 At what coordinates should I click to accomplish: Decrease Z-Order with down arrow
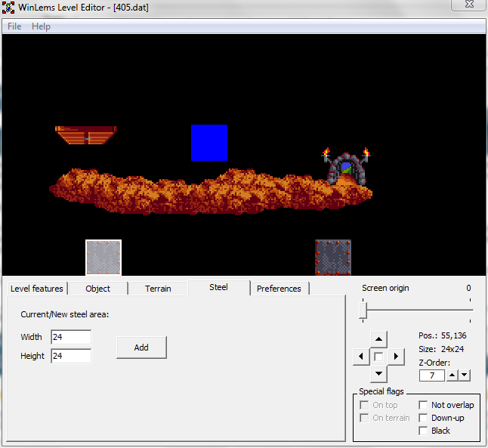tap(465, 375)
